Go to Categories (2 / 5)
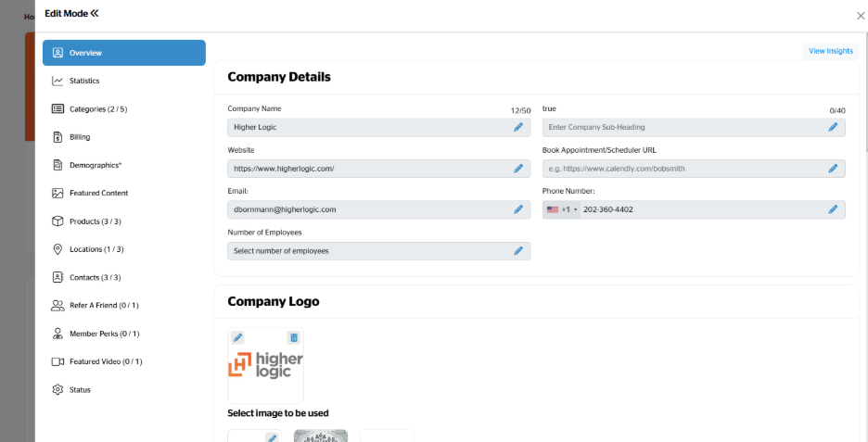This screenshot has width=868, height=442. click(97, 109)
